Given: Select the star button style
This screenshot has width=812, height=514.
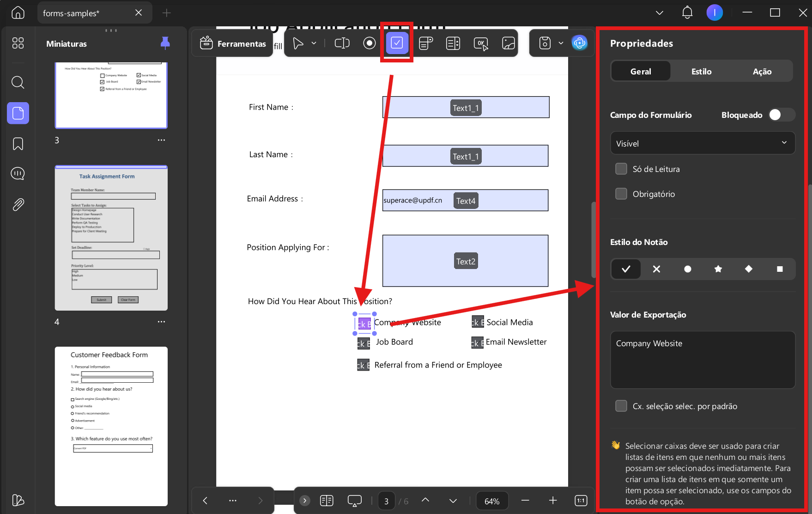Looking at the screenshot, I should [718, 269].
